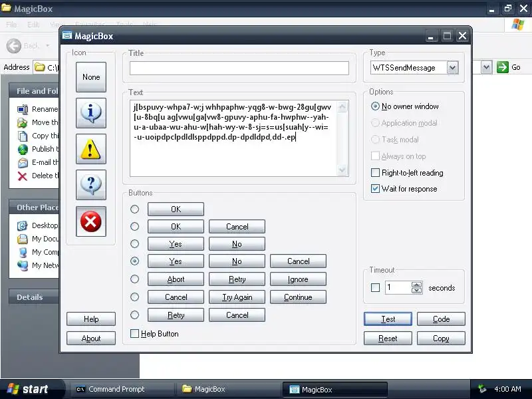Select the single OK button layout radio
Screen dimensions: 532x399
pyautogui.click(x=135, y=209)
